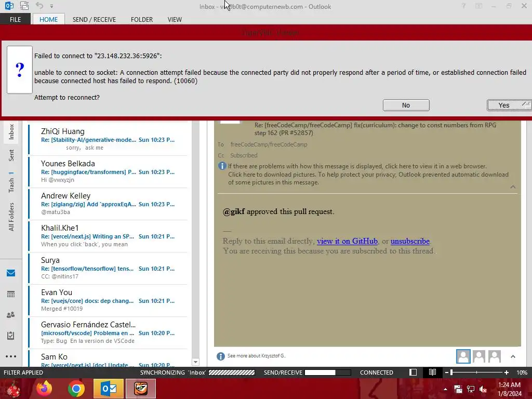Viewport: 532px width, 399px height.
Task: Open Ribbon Display Options button
Action: (478, 6)
